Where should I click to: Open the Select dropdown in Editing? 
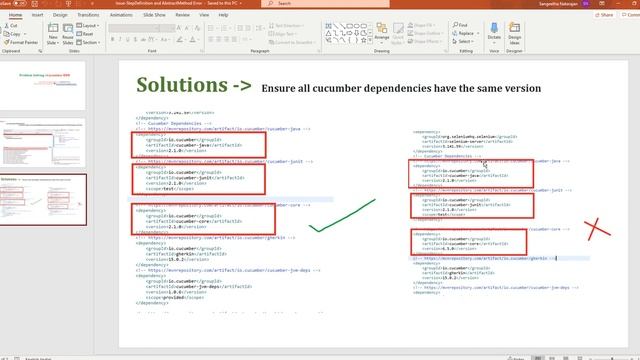point(463,42)
